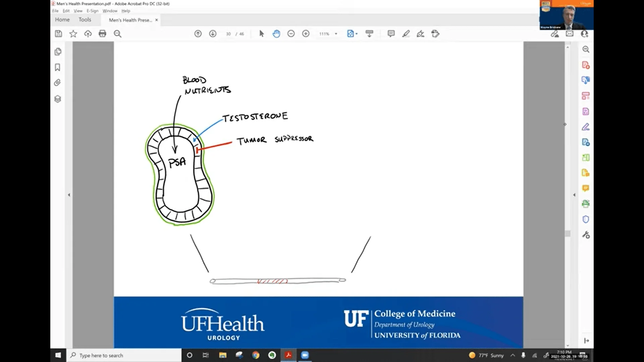644x362 pixels.
Task: Switch to the Tools tab
Action: [x=85, y=20]
